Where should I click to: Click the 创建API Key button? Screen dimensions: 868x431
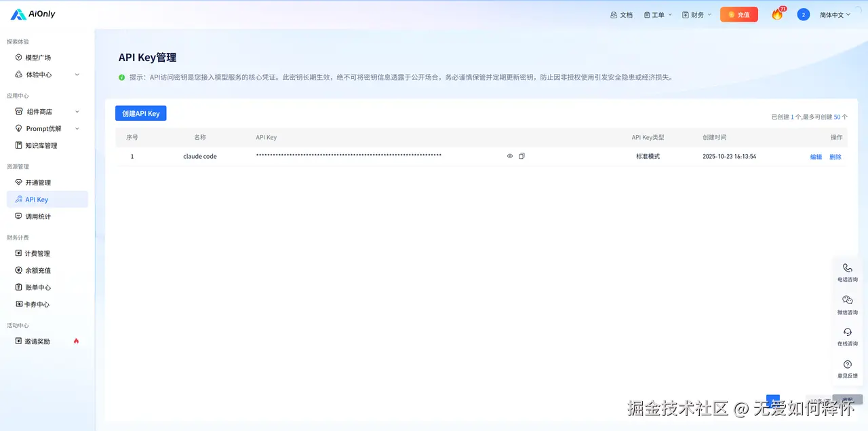[x=140, y=113]
